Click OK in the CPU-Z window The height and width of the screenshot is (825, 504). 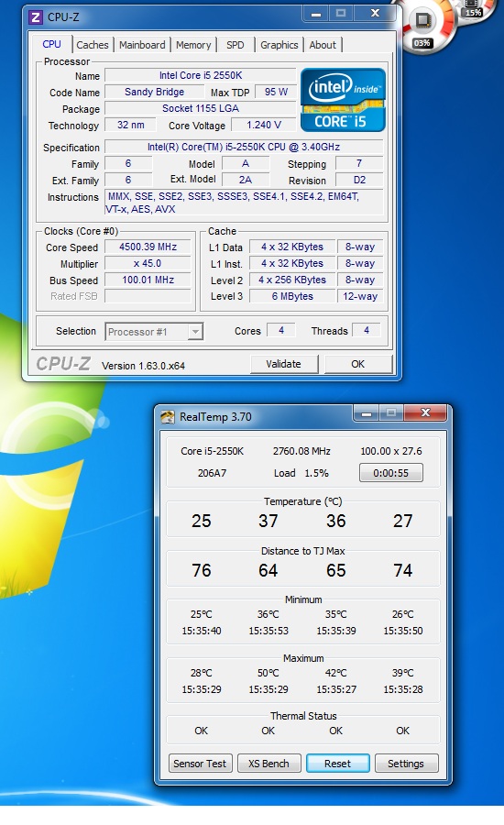pos(357,364)
